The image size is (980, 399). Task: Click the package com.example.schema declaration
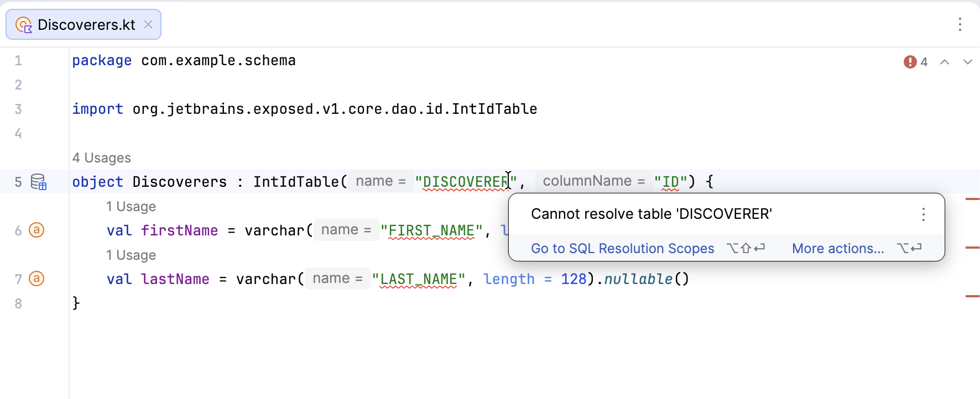(x=184, y=60)
